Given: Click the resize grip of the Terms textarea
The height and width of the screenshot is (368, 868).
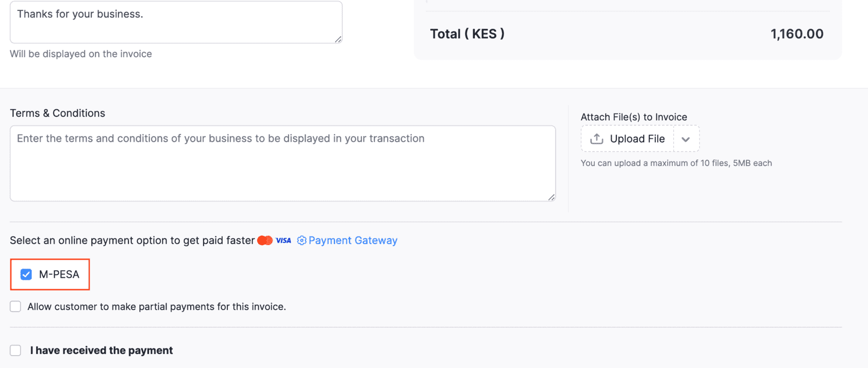Looking at the screenshot, I should (x=552, y=197).
